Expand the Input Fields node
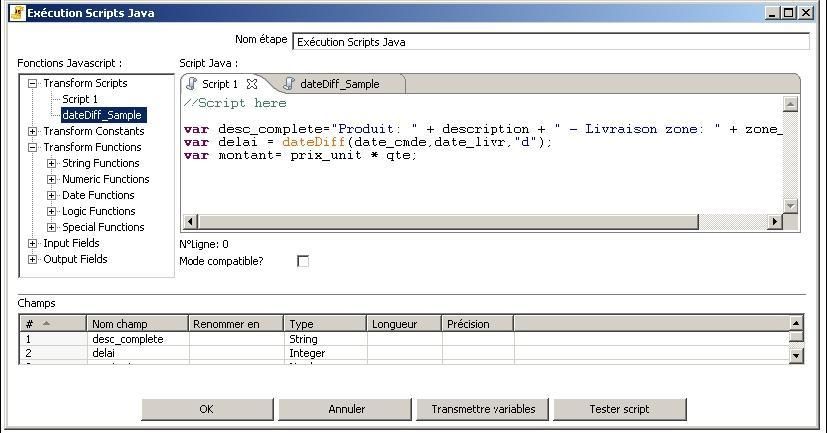 pos(33,243)
